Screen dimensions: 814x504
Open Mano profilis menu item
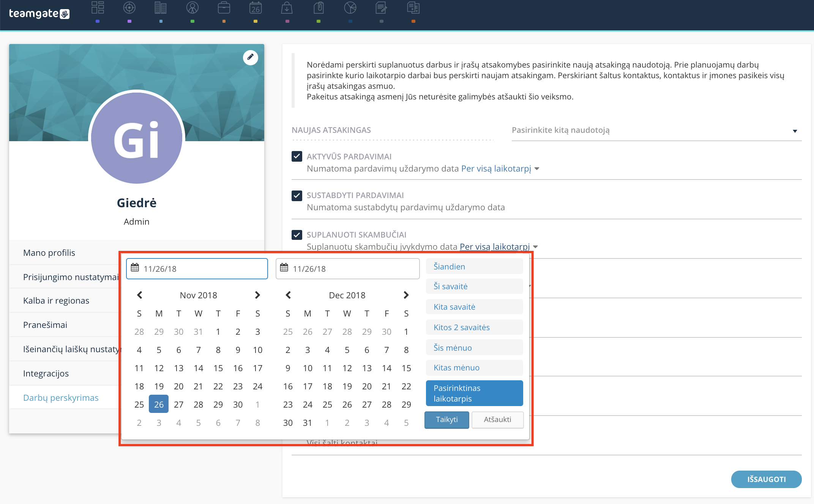49,253
